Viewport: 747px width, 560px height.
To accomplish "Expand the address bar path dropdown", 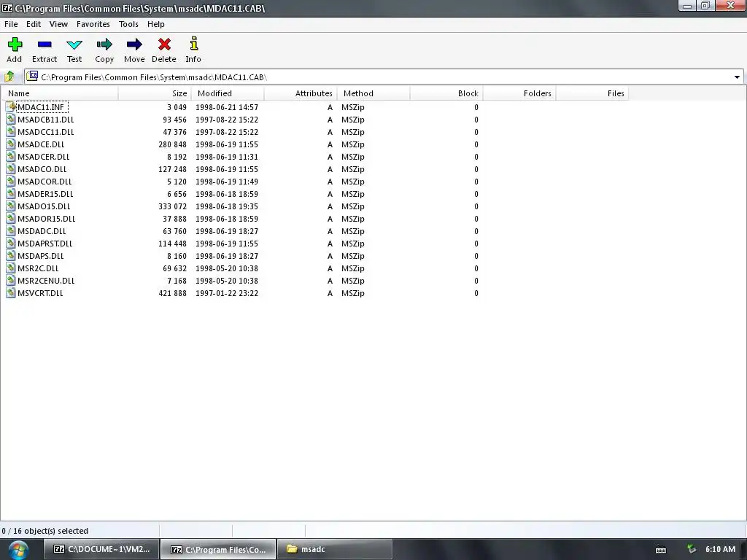I will 737,77.
